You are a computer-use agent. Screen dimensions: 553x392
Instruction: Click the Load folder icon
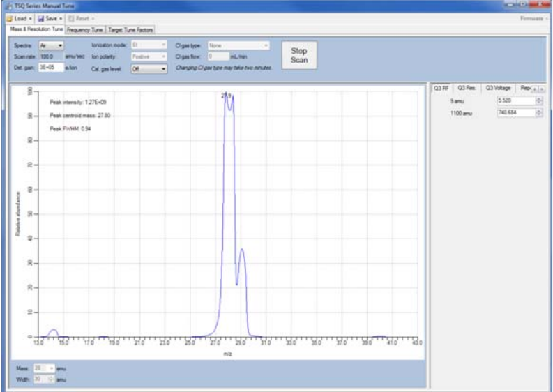tap(9, 18)
